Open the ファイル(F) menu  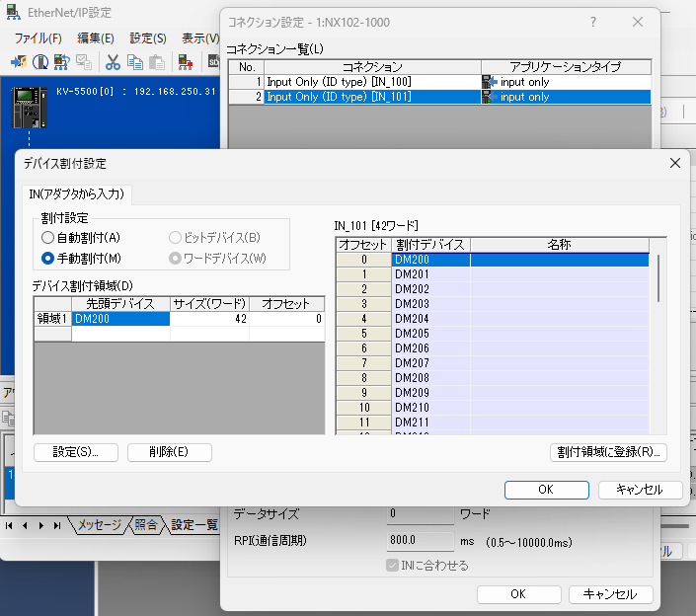click(38, 38)
